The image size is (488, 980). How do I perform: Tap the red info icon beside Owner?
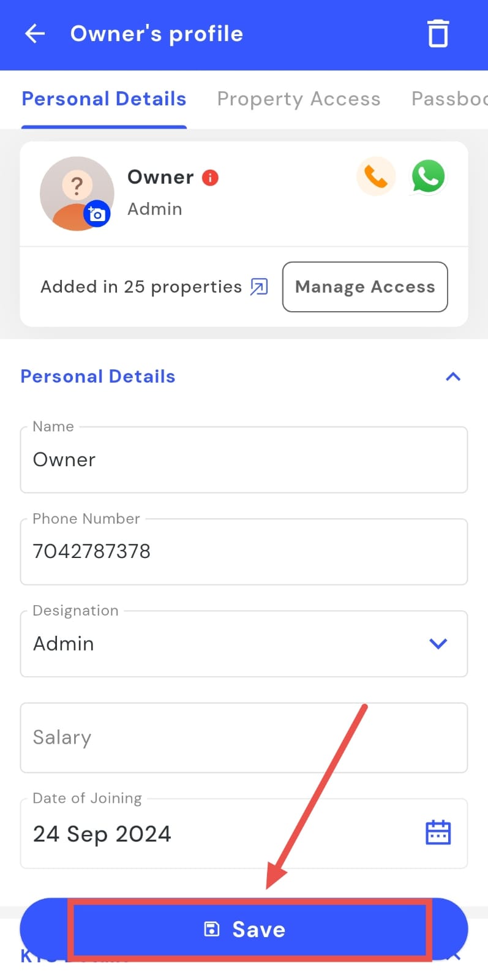(x=210, y=178)
